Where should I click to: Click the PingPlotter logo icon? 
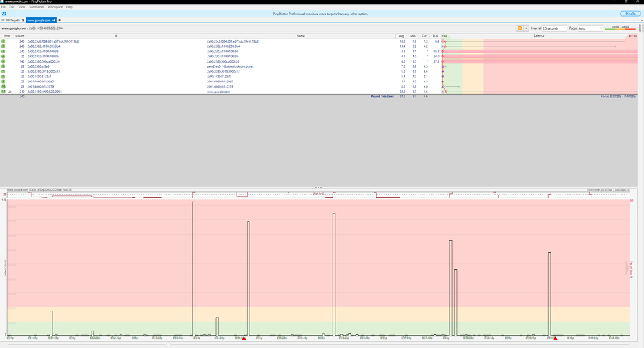(x=4, y=14)
